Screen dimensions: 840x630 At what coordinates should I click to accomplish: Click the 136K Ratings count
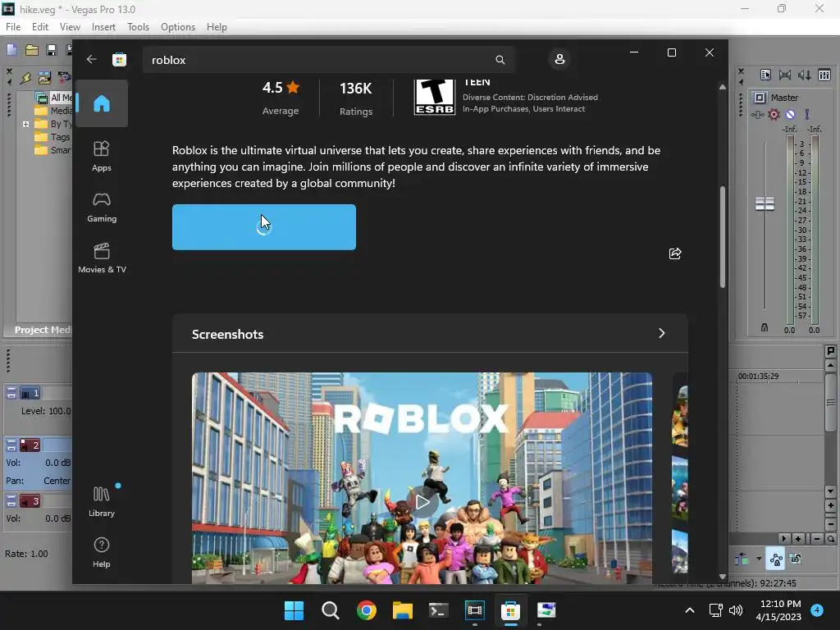tap(356, 98)
